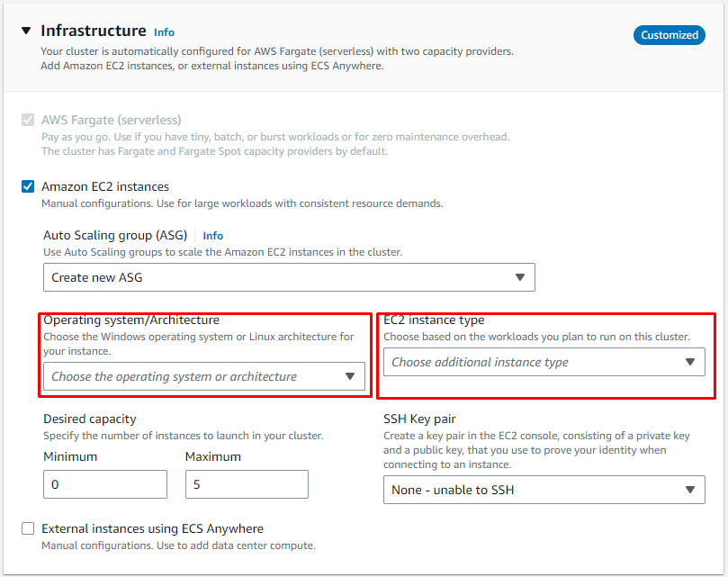Enable External instances using ECS Anywhere
Viewport: 728px width, 577px height.
click(27, 528)
